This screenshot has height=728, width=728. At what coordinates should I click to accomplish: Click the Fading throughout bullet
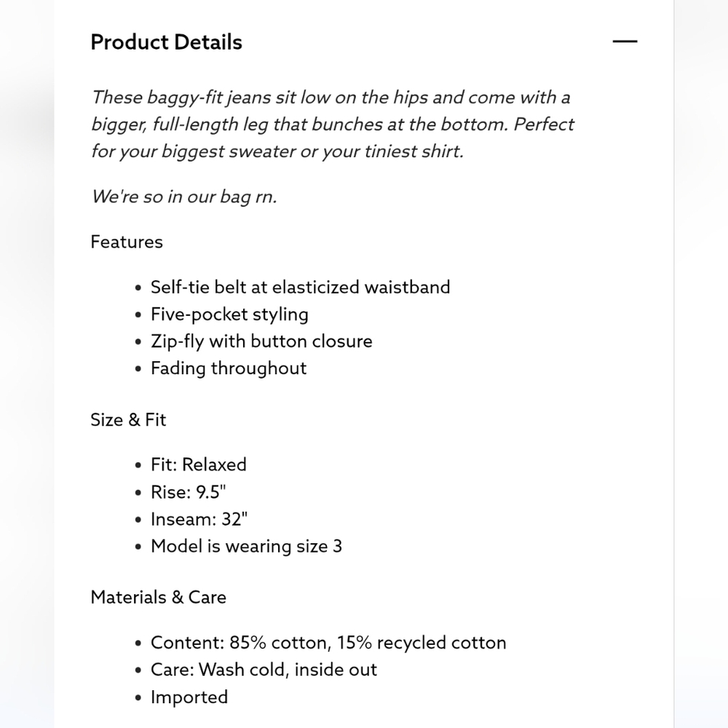tap(229, 368)
